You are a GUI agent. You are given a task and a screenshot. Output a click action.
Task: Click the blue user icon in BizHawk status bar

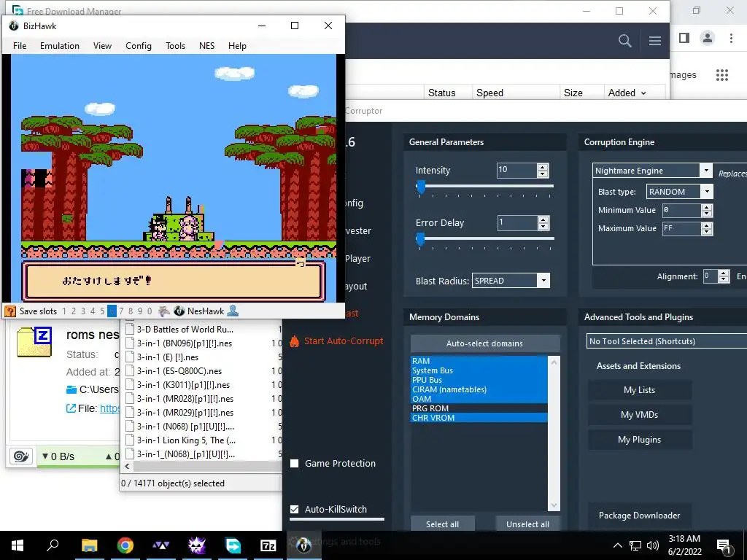click(x=233, y=311)
